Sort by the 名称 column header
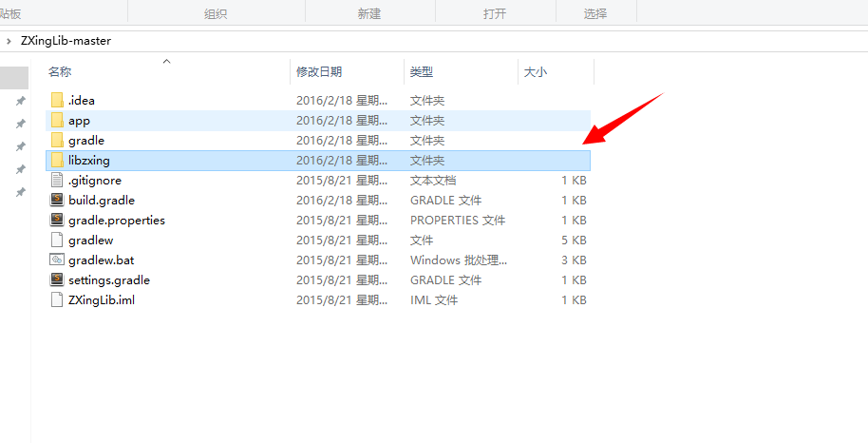This screenshot has width=868, height=443. (x=60, y=71)
